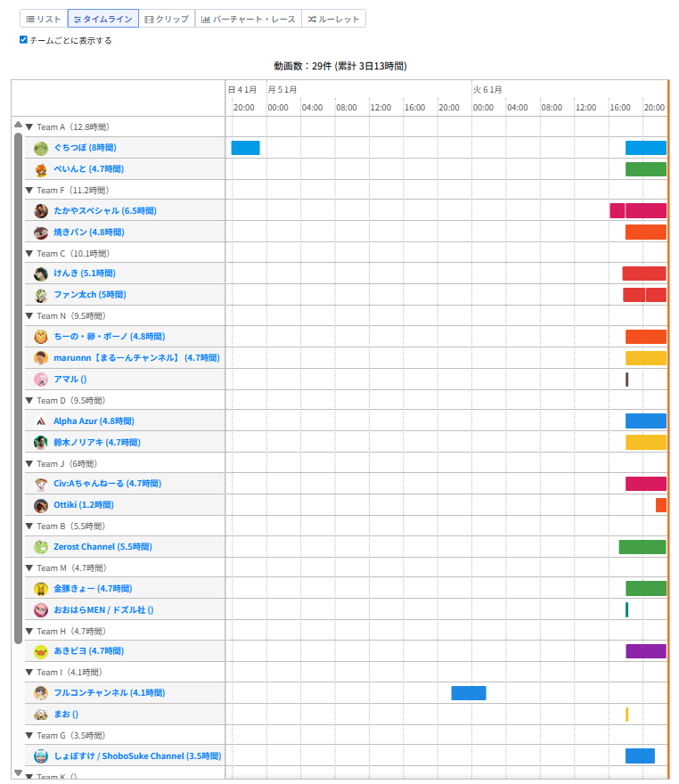Click アマル avatar icon
This screenshot has width=679, height=784.
click(x=41, y=380)
